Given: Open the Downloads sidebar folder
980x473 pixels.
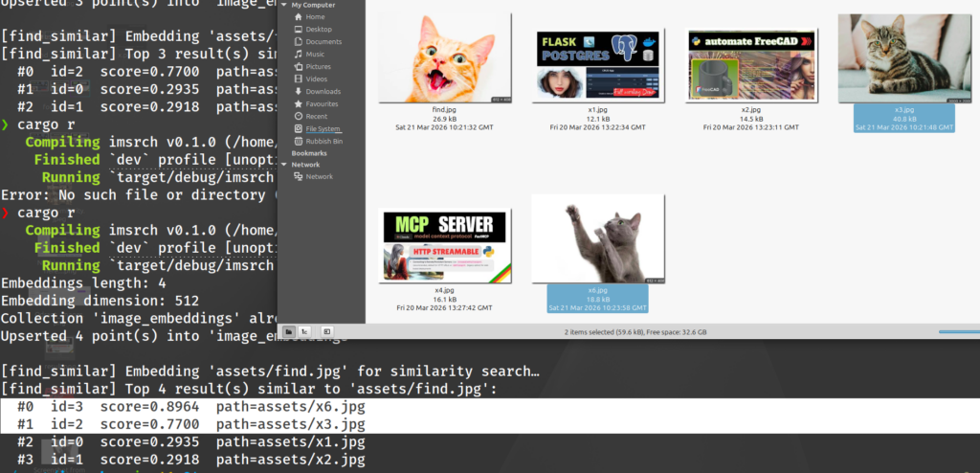Looking at the screenshot, I should (x=323, y=91).
